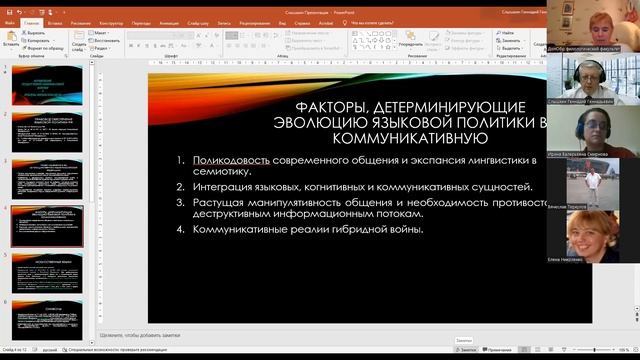The width and height of the screenshot is (640, 360).
Task: Click participant video of Ирина Валерьевна Смирнова
Action: (x=593, y=131)
